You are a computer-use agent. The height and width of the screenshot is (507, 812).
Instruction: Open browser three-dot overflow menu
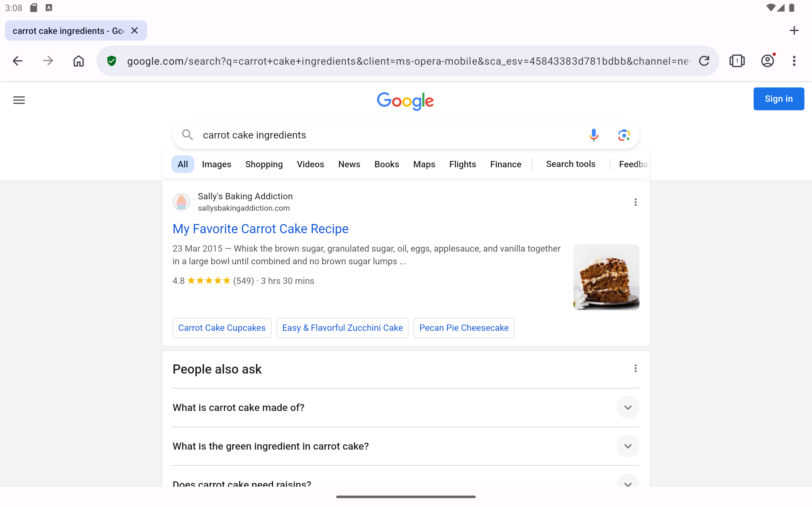tap(794, 61)
